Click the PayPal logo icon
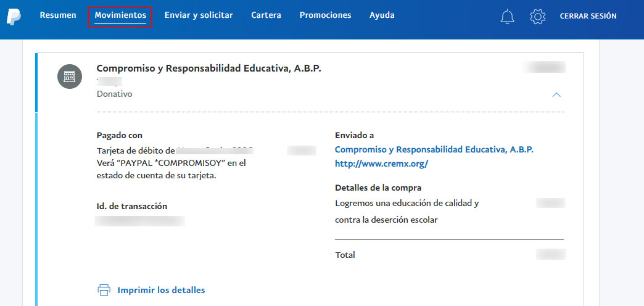Screen dimensions: 644x306 14,17
